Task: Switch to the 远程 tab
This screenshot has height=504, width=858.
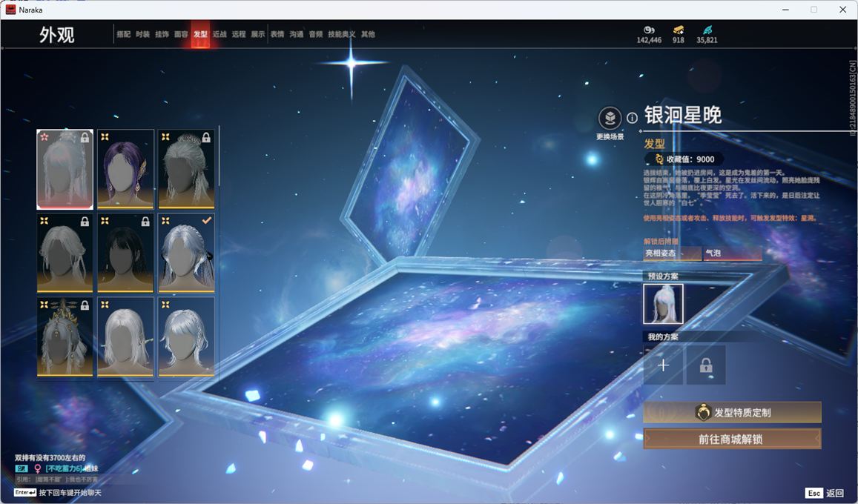Action: (239, 34)
